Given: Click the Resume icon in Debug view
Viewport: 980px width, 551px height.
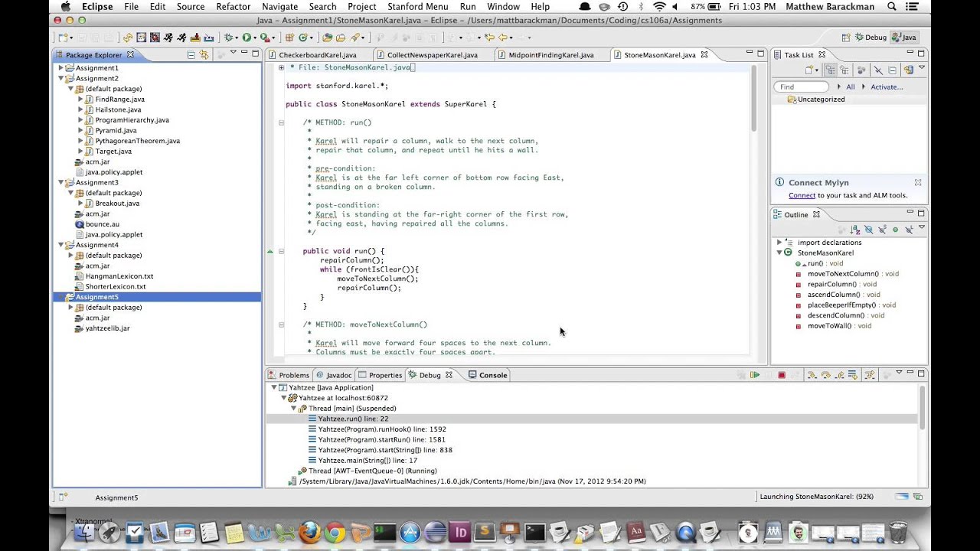Looking at the screenshot, I should (755, 375).
